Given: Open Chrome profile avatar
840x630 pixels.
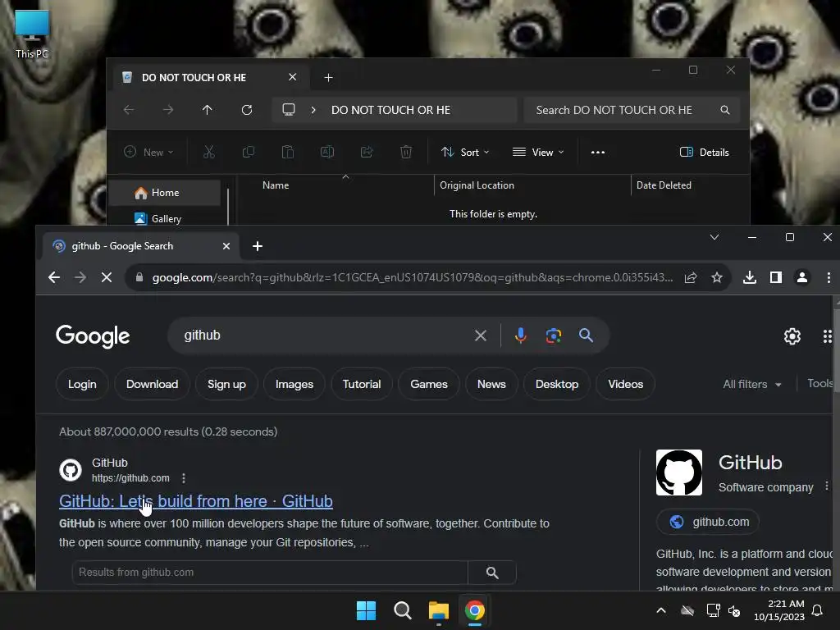Looking at the screenshot, I should pyautogui.click(x=802, y=277).
